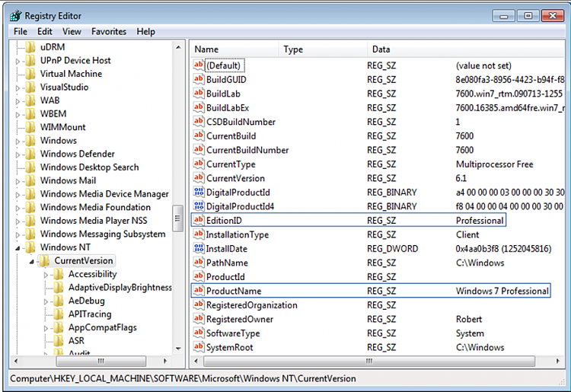Click the registry path in the status bar
The height and width of the screenshot is (392, 571).
click(183, 378)
